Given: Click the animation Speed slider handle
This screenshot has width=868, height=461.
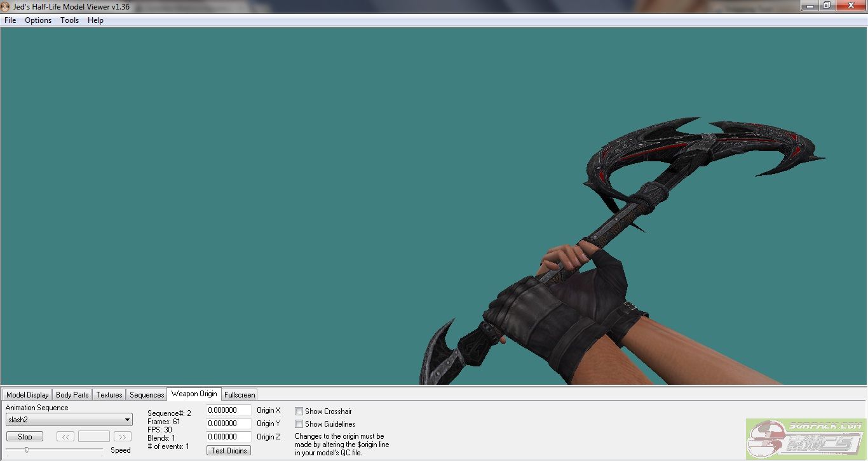Looking at the screenshot, I should [x=26, y=450].
